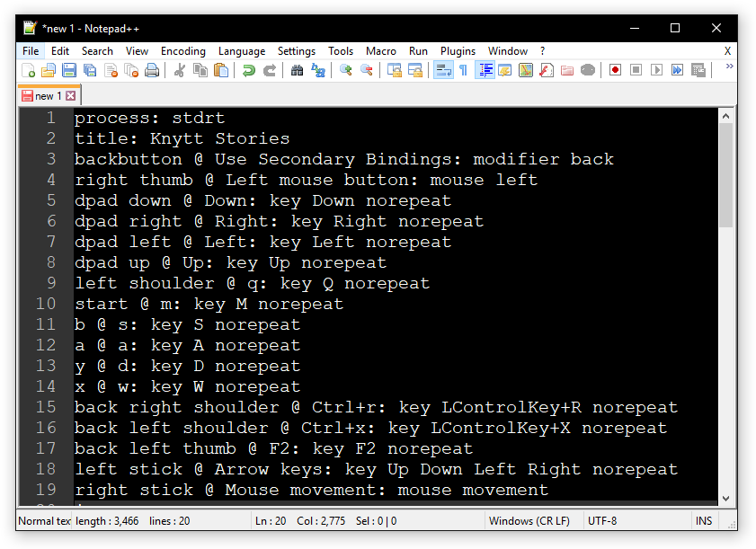Viewport: 756px width, 549px height.
Task: Open the Function List icon
Action: (x=547, y=70)
